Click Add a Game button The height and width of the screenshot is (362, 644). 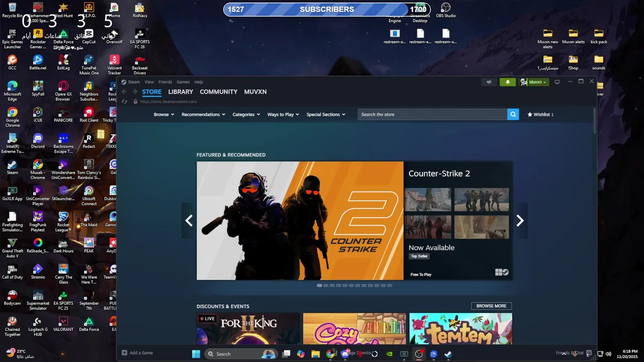point(137,353)
